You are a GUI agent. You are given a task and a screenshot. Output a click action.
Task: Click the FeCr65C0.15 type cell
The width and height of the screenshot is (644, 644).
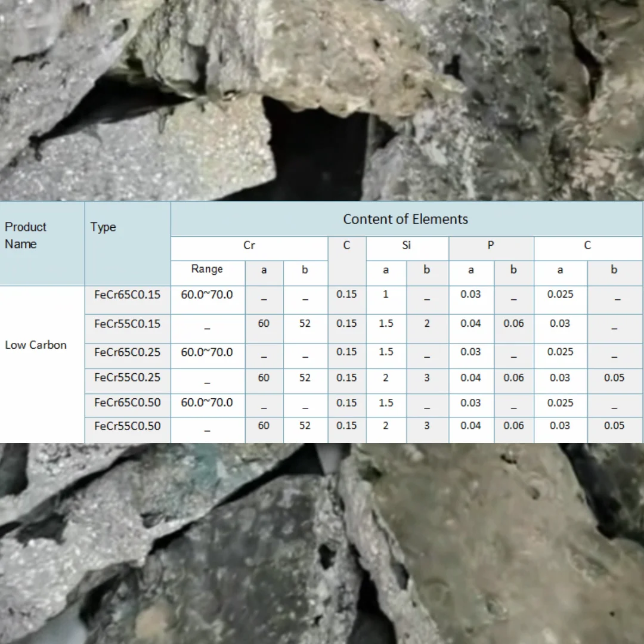127,295
